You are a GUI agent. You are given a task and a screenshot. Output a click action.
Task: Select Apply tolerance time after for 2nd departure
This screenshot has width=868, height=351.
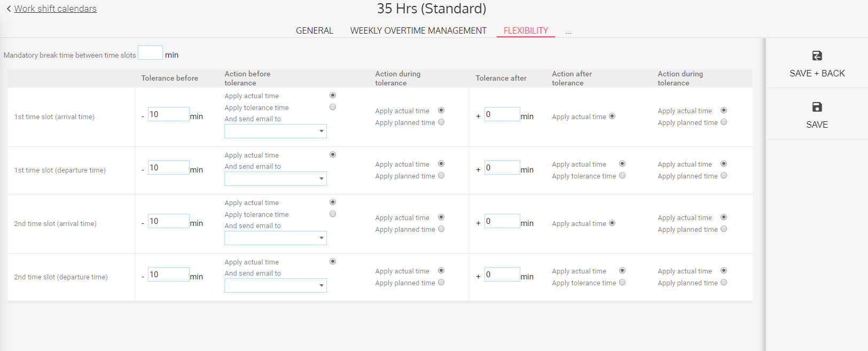pyautogui.click(x=622, y=283)
